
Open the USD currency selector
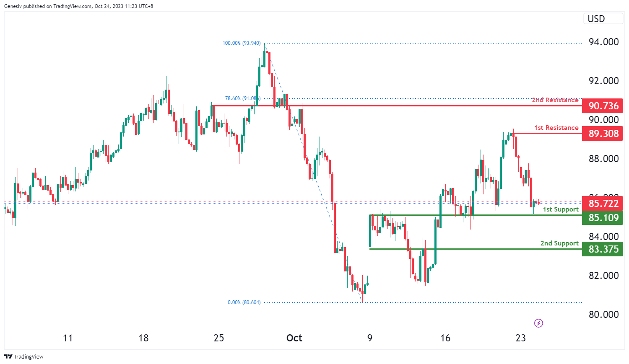(603, 19)
